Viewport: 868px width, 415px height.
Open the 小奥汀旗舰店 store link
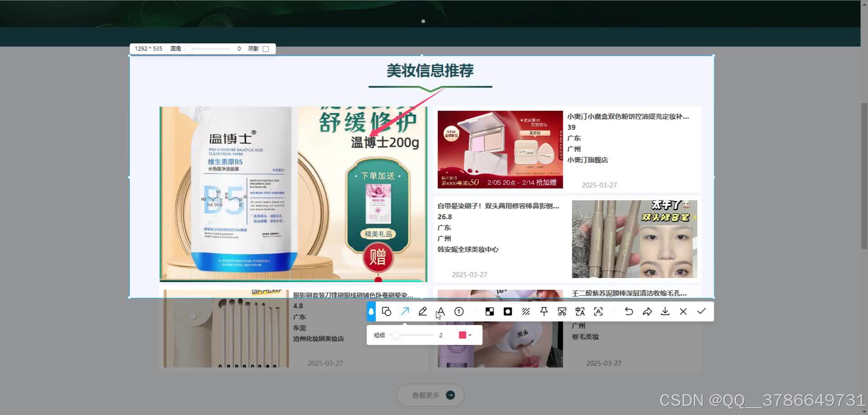pos(587,160)
